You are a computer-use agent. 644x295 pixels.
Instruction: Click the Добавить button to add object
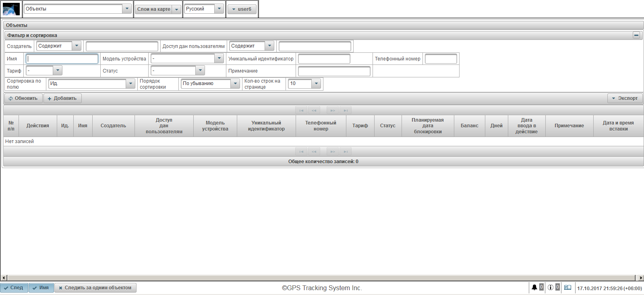tap(62, 98)
